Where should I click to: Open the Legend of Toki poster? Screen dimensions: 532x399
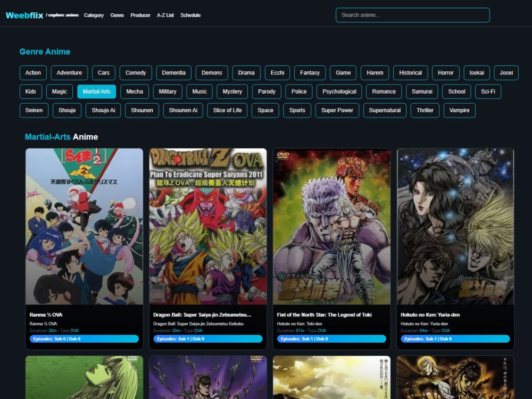(332, 226)
